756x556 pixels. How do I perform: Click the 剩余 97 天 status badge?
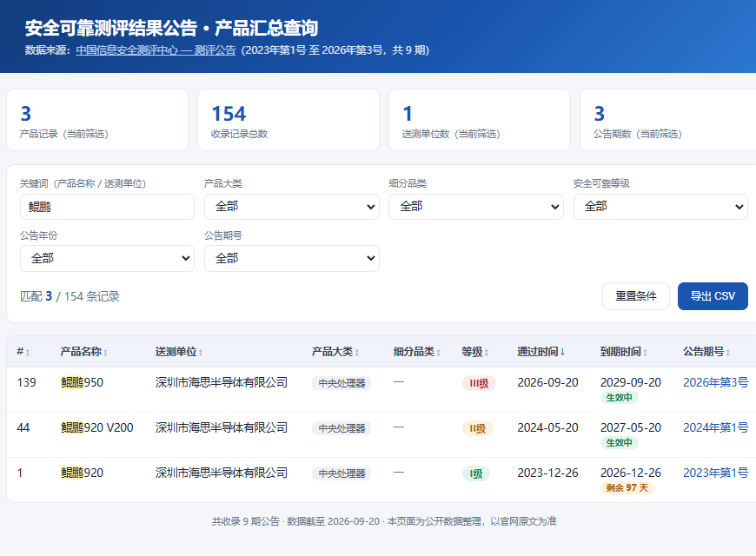coord(627,488)
